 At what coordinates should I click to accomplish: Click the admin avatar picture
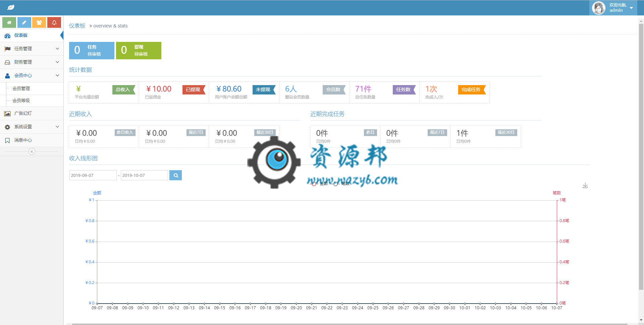click(x=599, y=8)
